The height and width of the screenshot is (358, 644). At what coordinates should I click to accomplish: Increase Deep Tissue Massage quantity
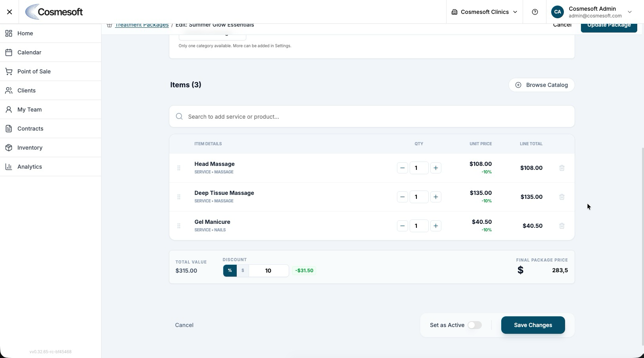point(436,197)
